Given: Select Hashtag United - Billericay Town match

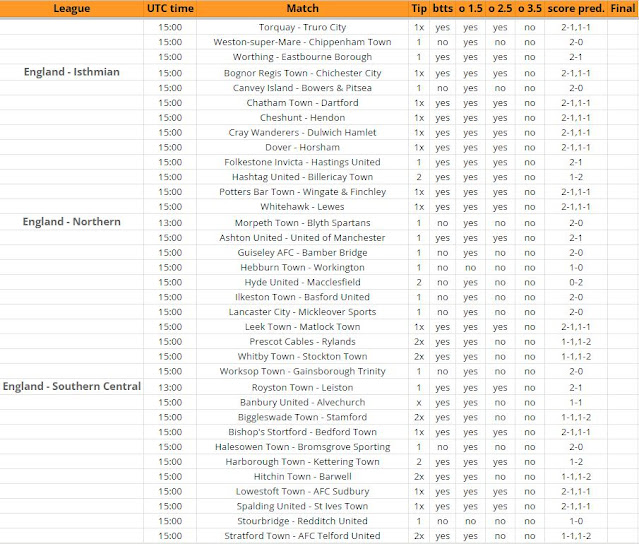Looking at the screenshot, I should (x=302, y=177).
